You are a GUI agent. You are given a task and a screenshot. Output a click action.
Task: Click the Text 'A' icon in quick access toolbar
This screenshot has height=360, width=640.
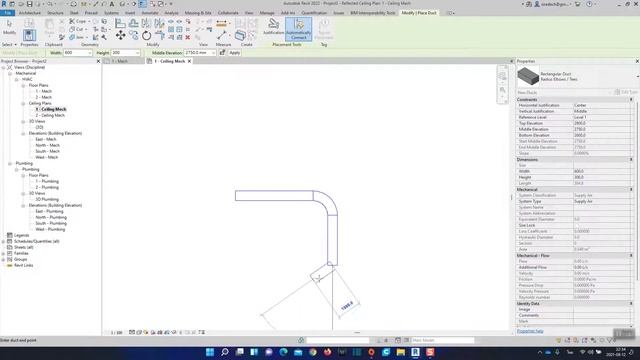(111, 4)
